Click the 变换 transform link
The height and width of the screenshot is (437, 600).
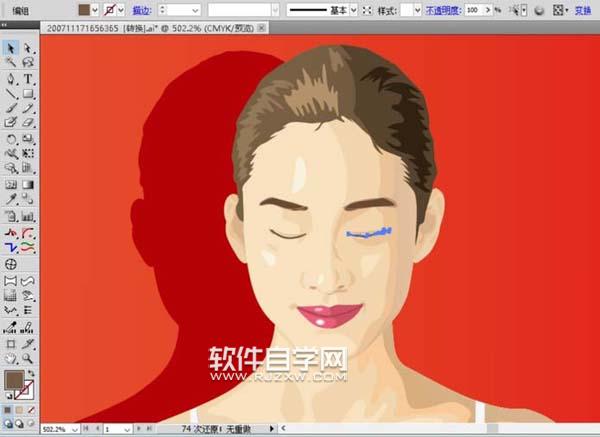click(x=583, y=10)
